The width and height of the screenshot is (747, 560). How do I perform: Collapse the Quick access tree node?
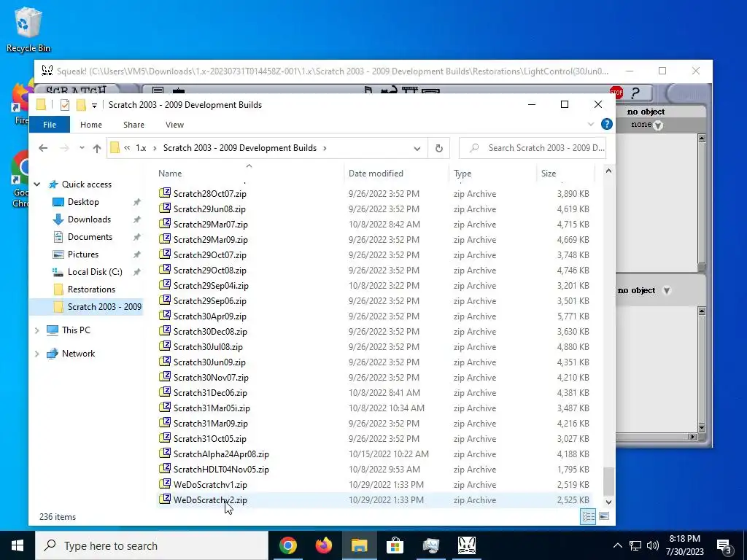coord(37,184)
